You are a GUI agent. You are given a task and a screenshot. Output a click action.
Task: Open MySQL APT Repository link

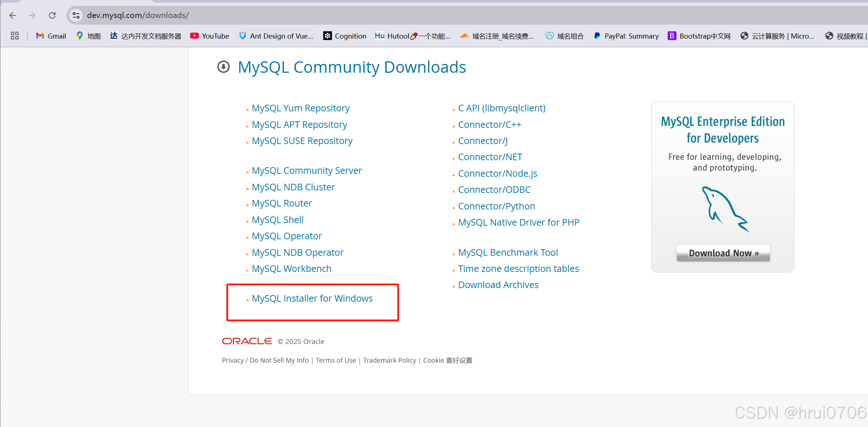pos(299,125)
